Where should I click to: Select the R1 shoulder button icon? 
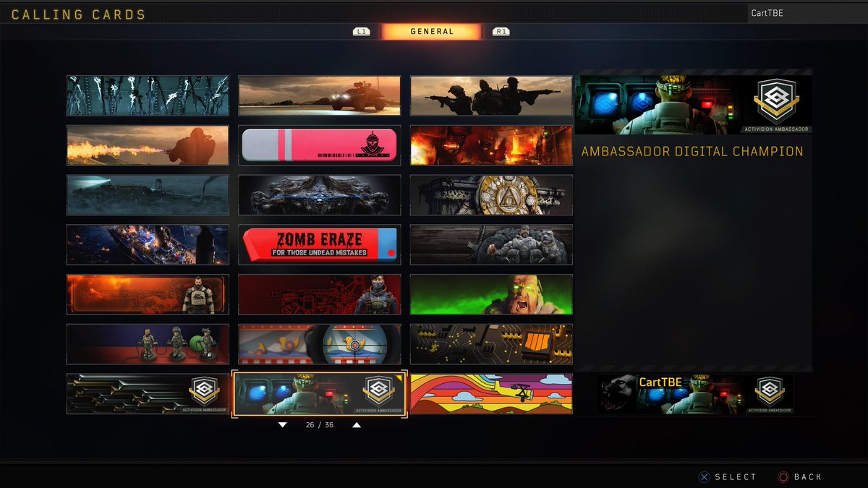pos(501,32)
